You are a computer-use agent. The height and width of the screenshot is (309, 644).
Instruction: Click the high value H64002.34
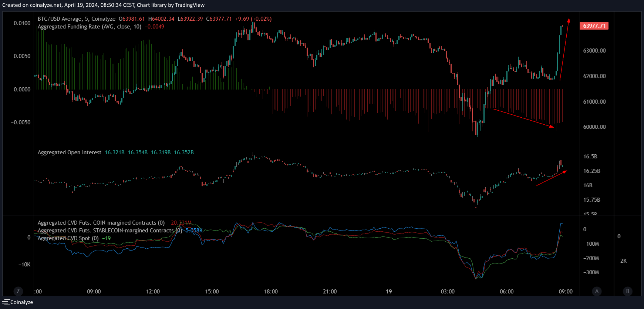(x=161, y=19)
